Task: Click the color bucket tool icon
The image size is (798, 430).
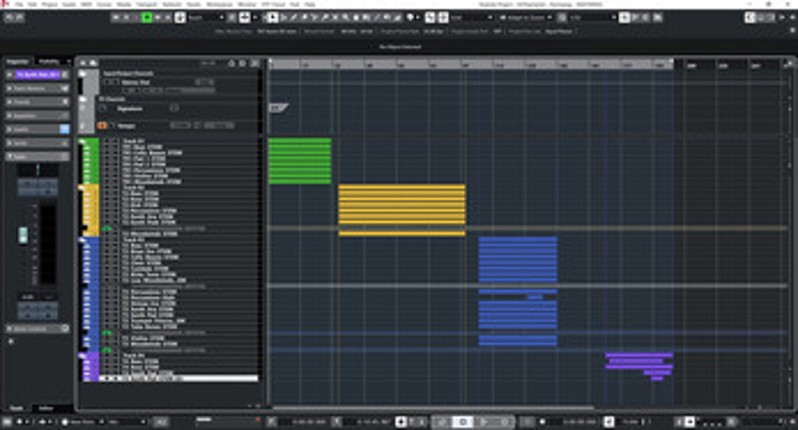Action: pyautogui.click(x=410, y=17)
